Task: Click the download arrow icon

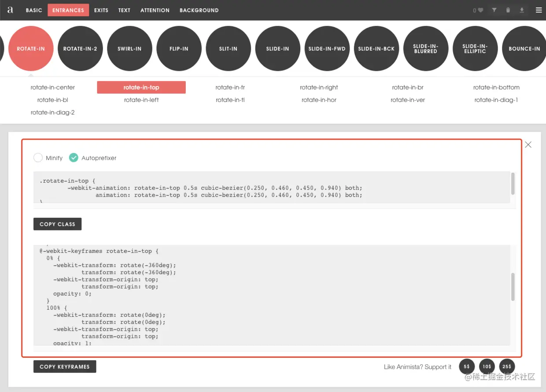Action: tap(522, 10)
